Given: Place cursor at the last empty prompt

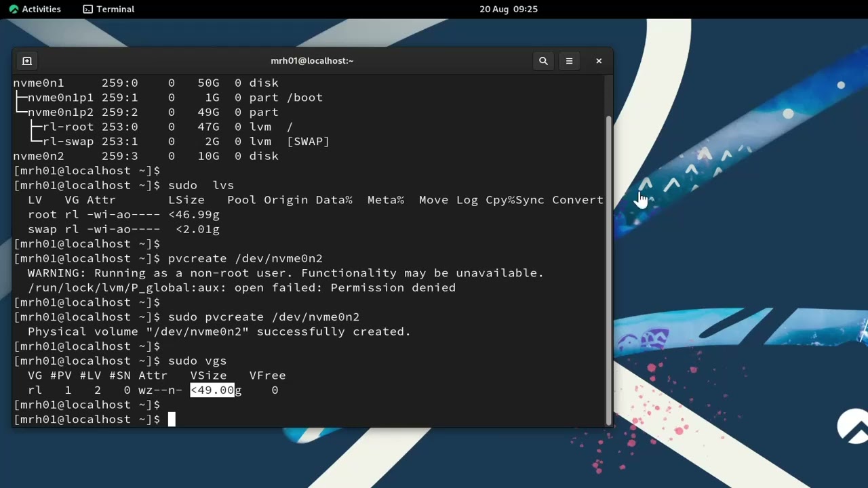Looking at the screenshot, I should coord(172,420).
